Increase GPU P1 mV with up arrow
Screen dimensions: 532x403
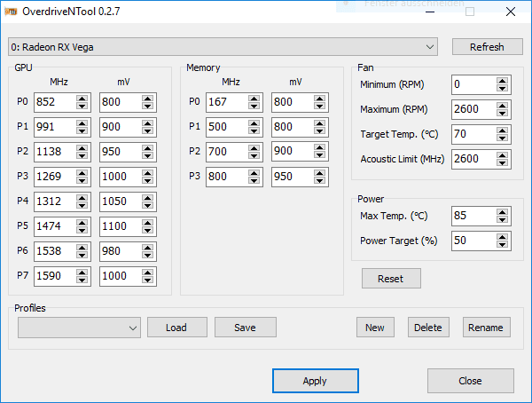147,123
